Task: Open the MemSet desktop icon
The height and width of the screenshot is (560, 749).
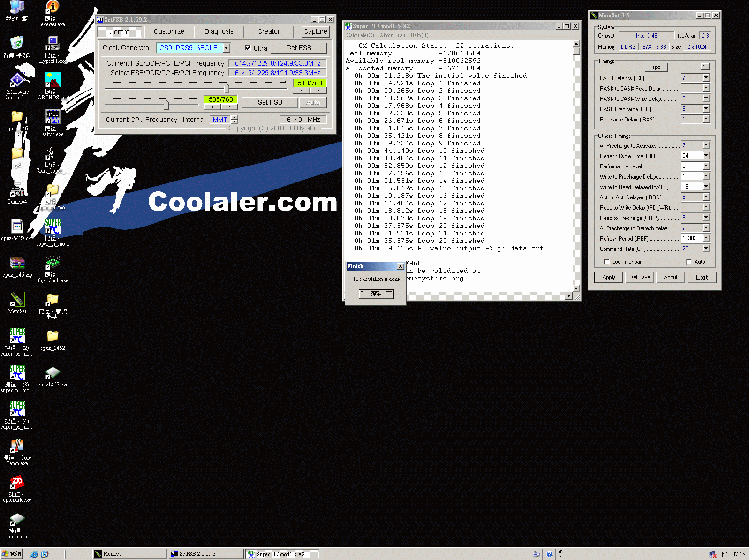Action: 17,303
